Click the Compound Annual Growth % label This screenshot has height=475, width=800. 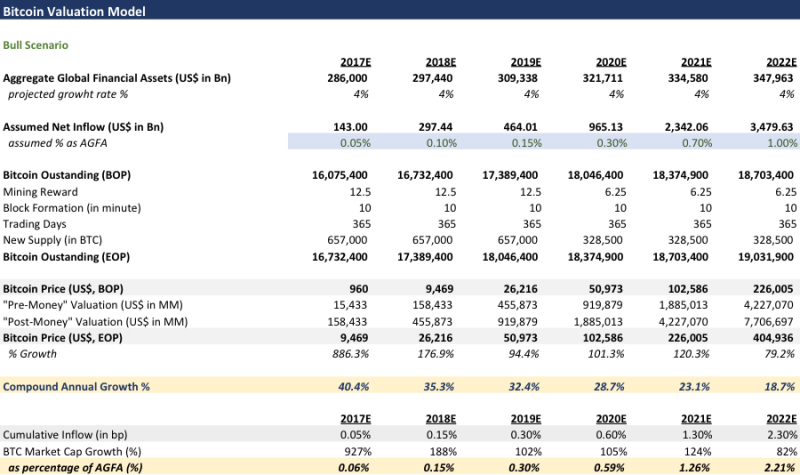[77, 387]
